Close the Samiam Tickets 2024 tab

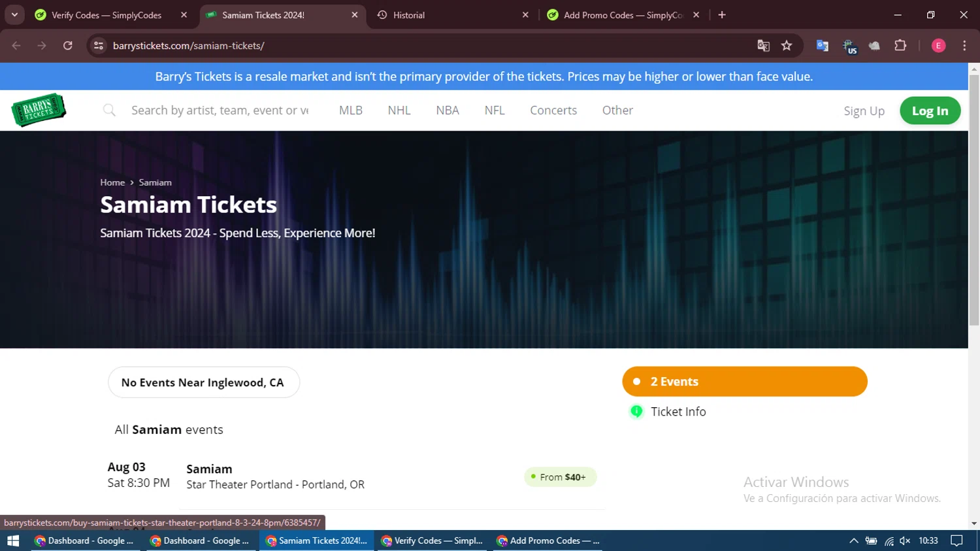click(x=355, y=15)
